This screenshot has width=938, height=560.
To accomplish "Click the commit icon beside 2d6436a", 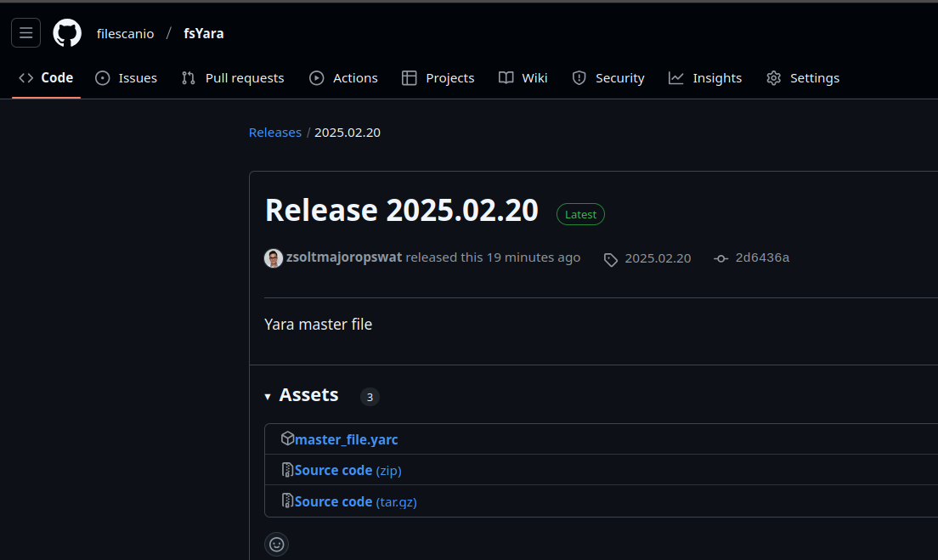I will coord(720,258).
